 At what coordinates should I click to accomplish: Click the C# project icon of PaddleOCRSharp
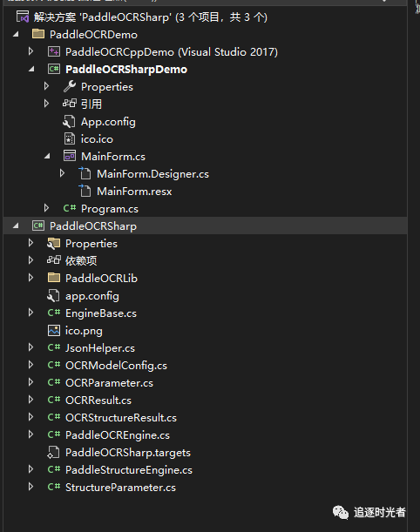[x=38, y=226]
